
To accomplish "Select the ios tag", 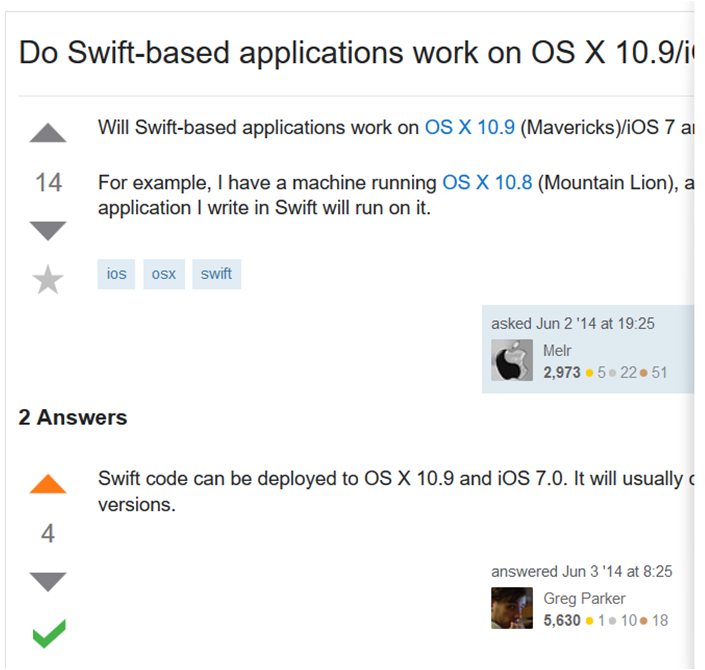I will [117, 273].
